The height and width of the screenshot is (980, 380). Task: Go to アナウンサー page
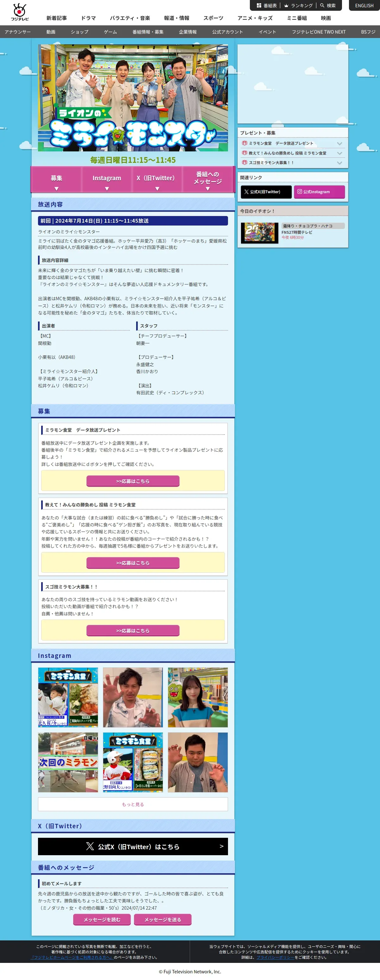[x=17, y=32]
